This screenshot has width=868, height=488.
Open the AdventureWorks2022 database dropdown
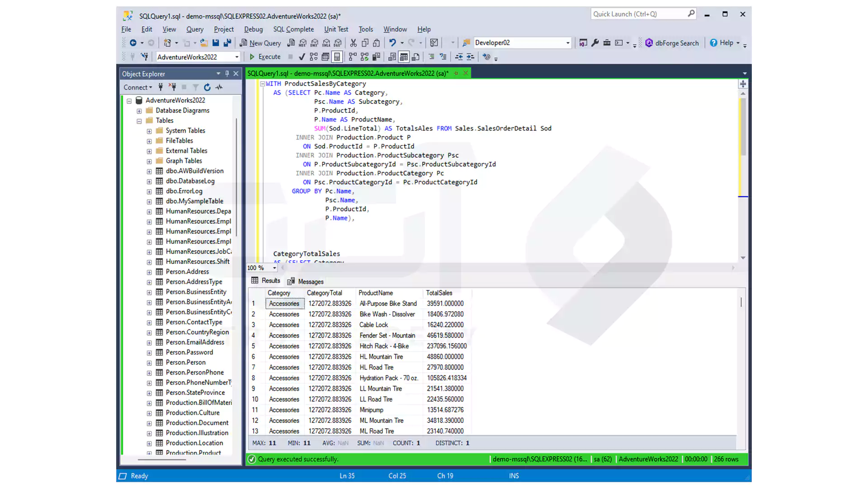tap(236, 57)
